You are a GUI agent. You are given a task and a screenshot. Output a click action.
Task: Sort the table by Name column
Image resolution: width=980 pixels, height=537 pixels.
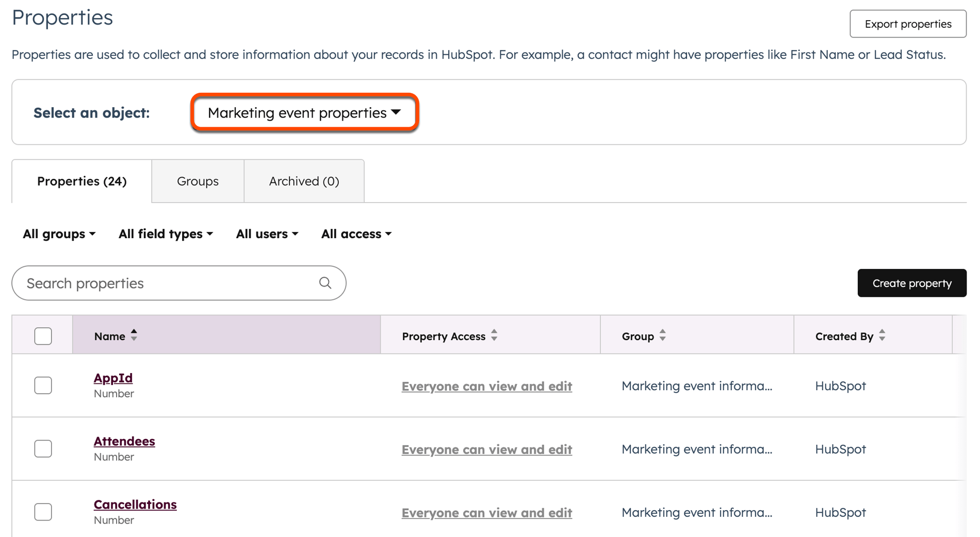pos(133,335)
